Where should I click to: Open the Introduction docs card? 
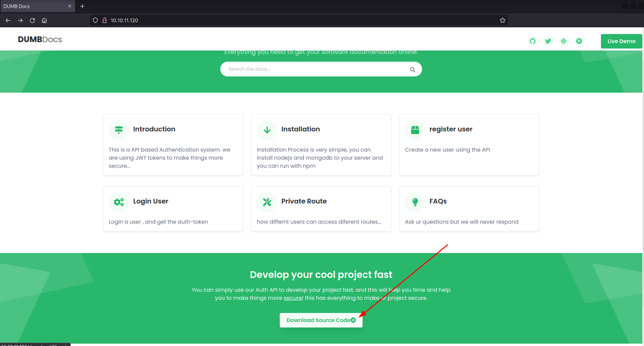point(154,129)
